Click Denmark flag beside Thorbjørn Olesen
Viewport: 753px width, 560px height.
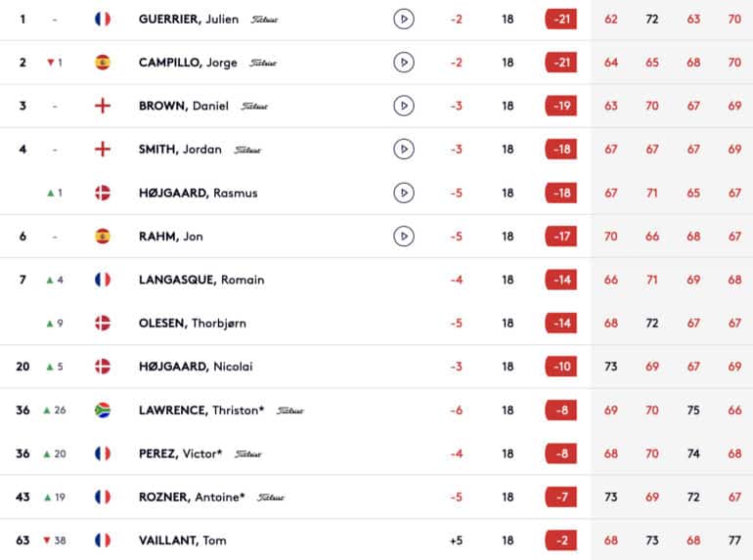[x=103, y=323]
